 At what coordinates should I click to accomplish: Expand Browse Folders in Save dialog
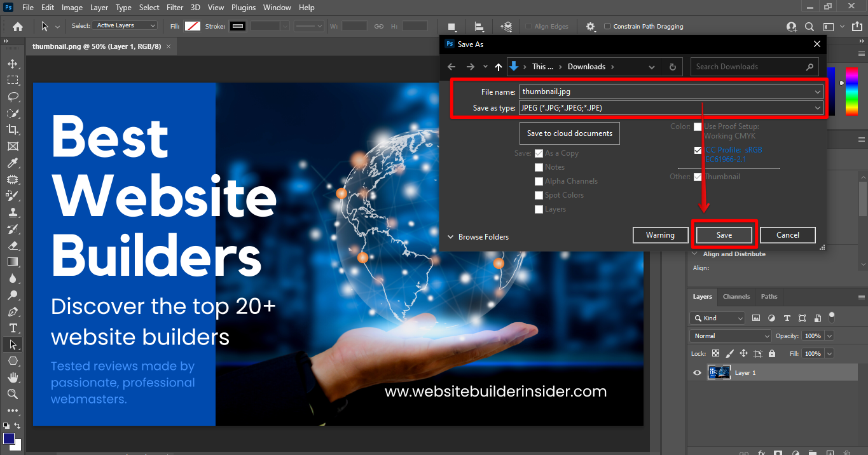click(x=478, y=237)
